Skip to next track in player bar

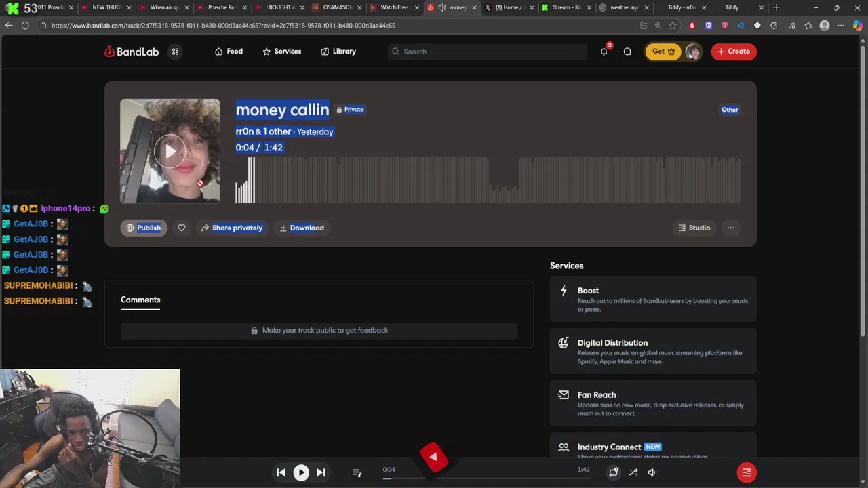[321, 472]
